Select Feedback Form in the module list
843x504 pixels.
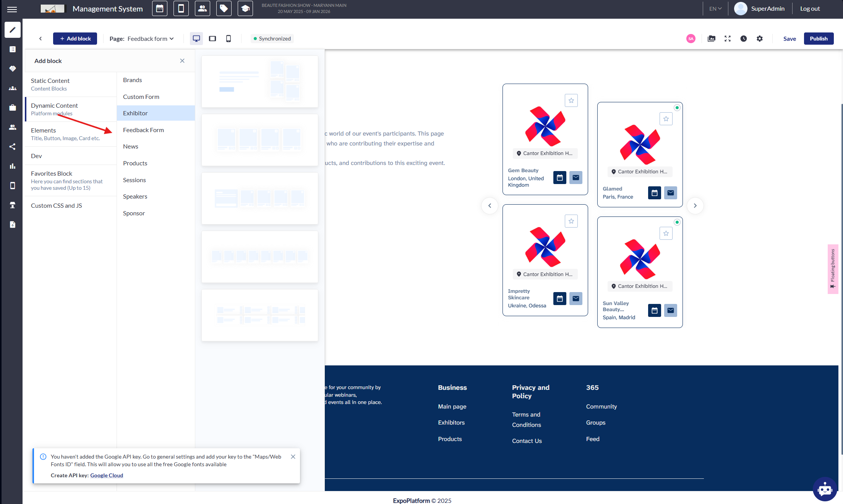143,130
